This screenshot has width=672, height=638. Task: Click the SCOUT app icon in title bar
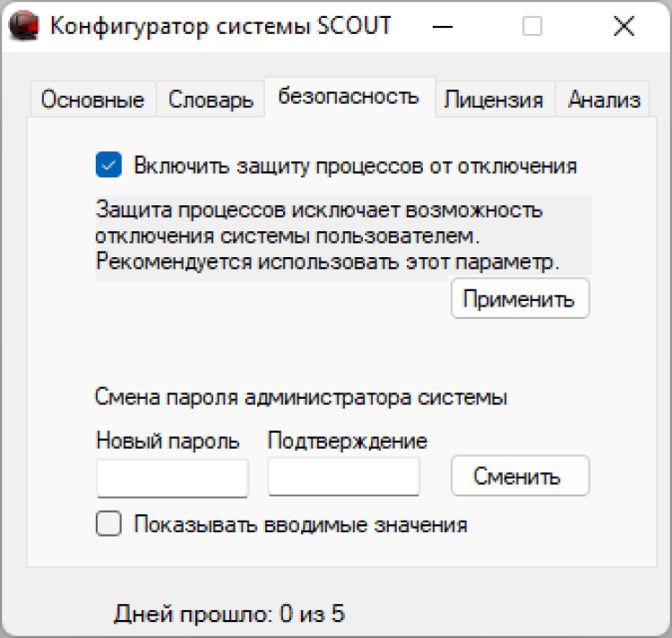[24, 26]
